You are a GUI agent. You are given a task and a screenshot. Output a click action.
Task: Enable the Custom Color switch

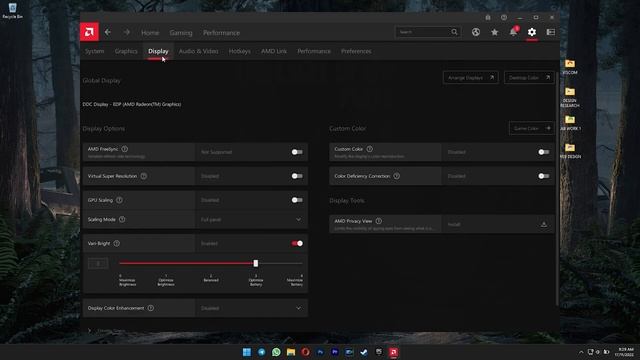point(543,152)
